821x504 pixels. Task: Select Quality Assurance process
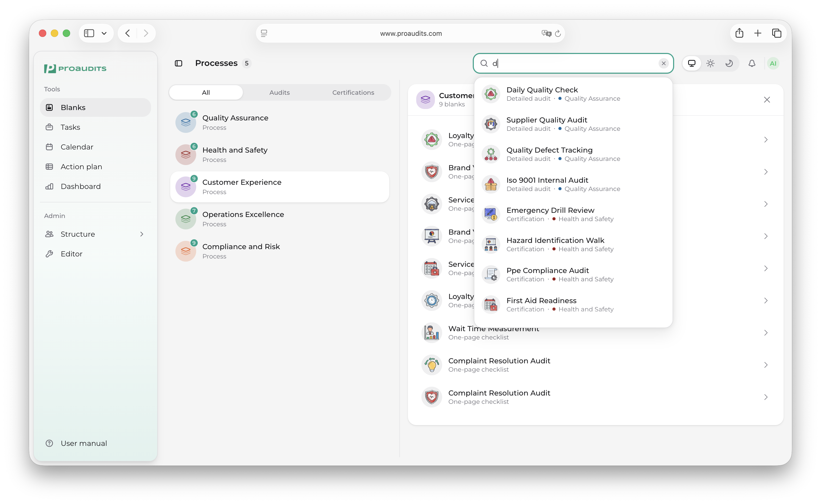(x=279, y=122)
